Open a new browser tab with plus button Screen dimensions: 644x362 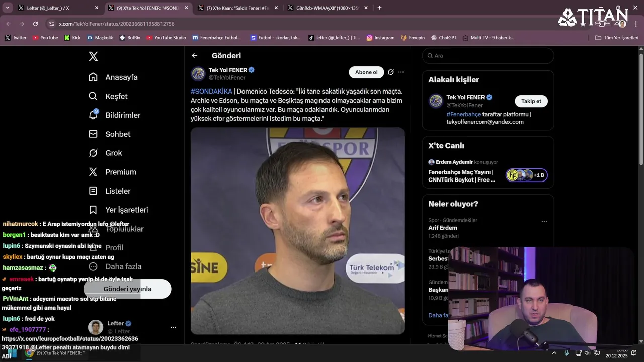pyautogui.click(x=379, y=8)
